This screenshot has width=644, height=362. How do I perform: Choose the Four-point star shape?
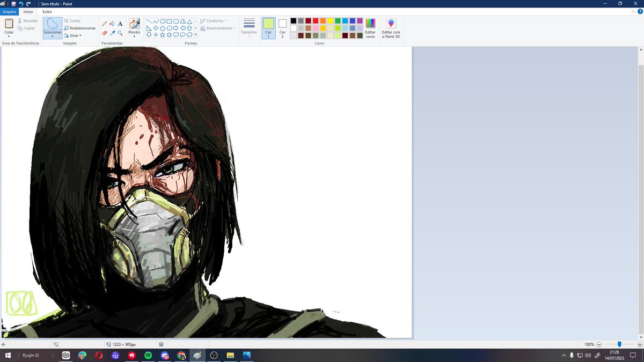coord(156,34)
